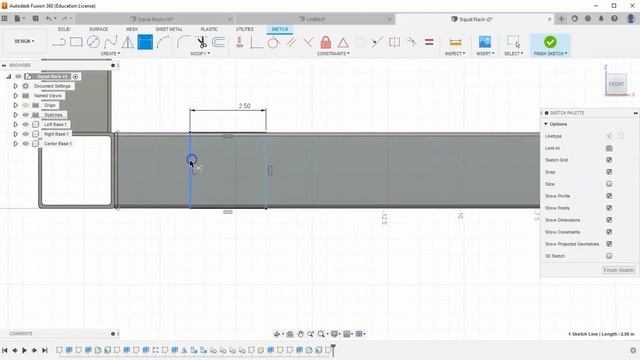Select the Rectangle sketch tool
The image size is (640, 360).
(x=76, y=42)
